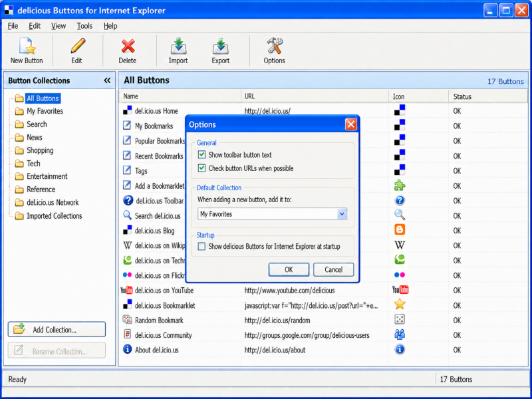This screenshot has height=399, width=532.
Task: Click the people group icon in the Community row
Action: click(400, 334)
